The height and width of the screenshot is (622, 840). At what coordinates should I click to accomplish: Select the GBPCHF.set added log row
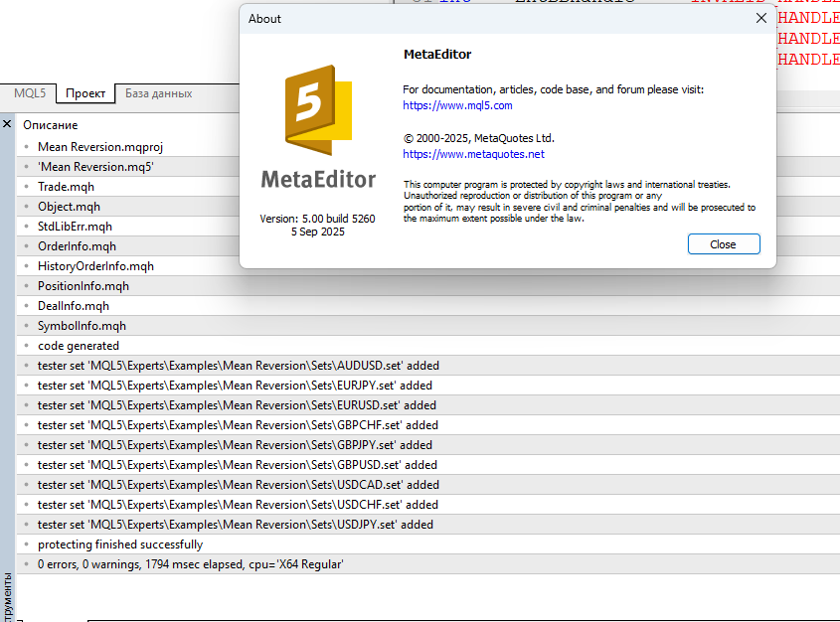[428, 424]
